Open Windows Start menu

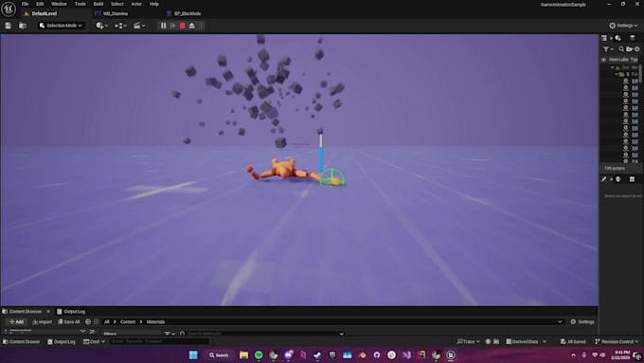pos(193,354)
